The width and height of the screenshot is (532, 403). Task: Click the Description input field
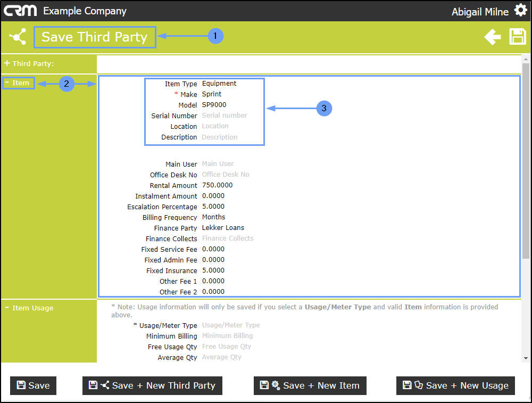220,137
